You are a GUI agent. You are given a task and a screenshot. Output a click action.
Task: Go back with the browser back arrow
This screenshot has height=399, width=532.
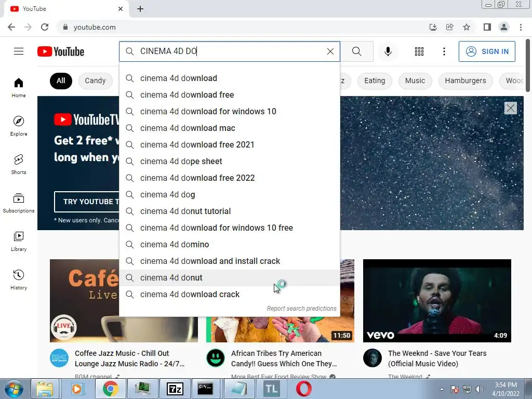pos(11,27)
